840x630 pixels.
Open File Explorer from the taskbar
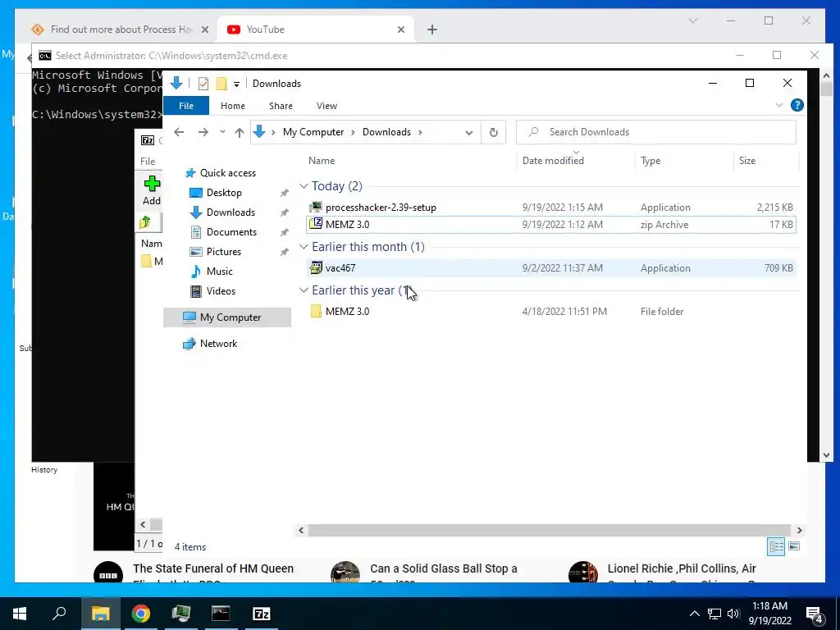(100, 614)
